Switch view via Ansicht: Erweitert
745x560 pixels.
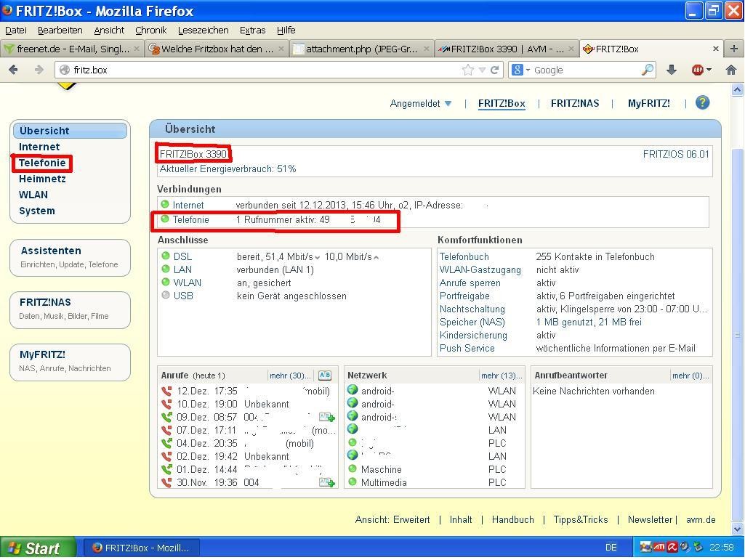392,519
